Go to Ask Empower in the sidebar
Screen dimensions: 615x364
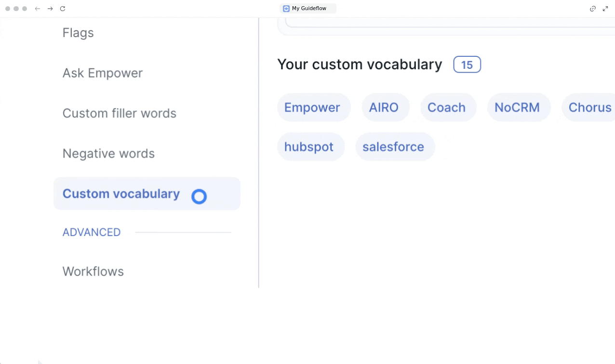click(x=103, y=73)
